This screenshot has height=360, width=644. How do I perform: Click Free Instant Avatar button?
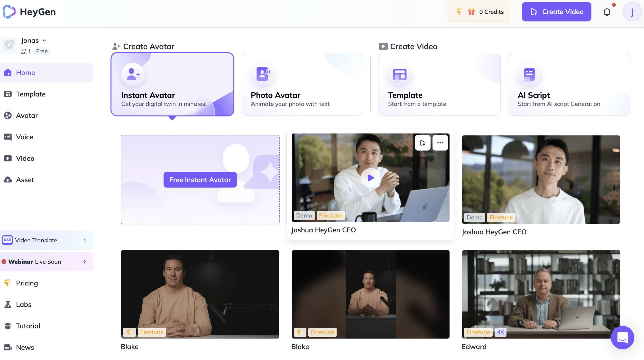(x=200, y=180)
